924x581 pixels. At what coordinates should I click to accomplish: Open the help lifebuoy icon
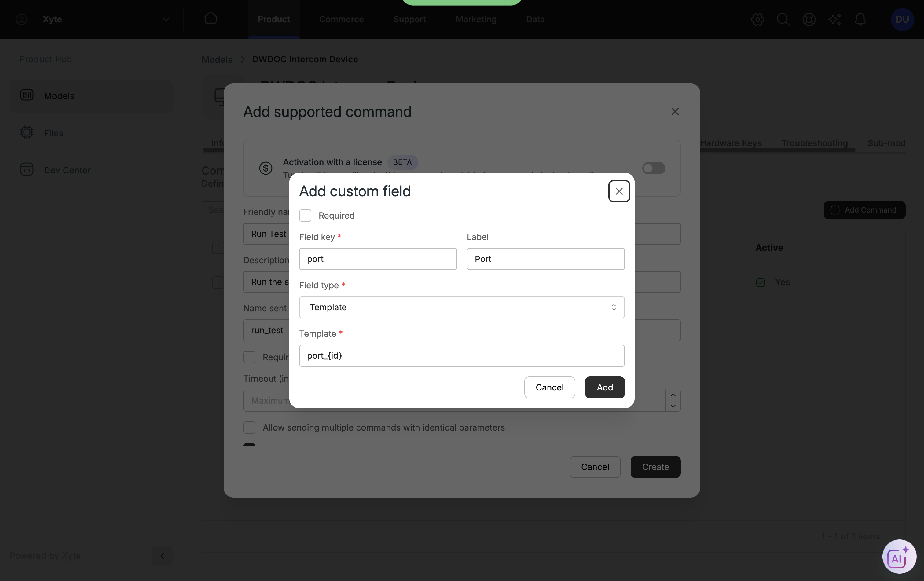tap(809, 19)
